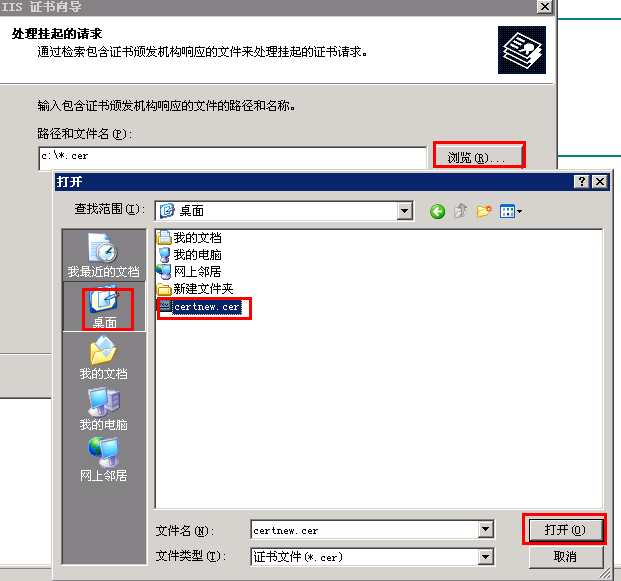Open 我的电脑 from places sidebar
Viewport: 621px width, 581px height.
tap(103, 409)
